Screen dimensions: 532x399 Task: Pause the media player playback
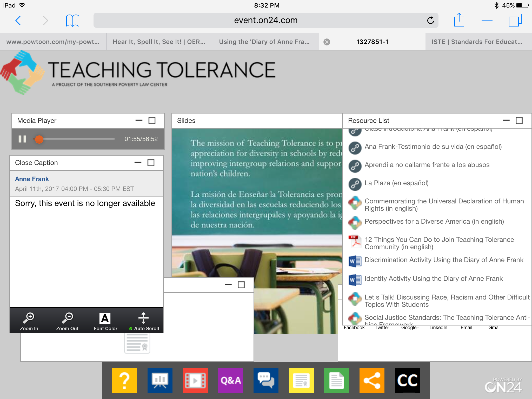pyautogui.click(x=22, y=139)
